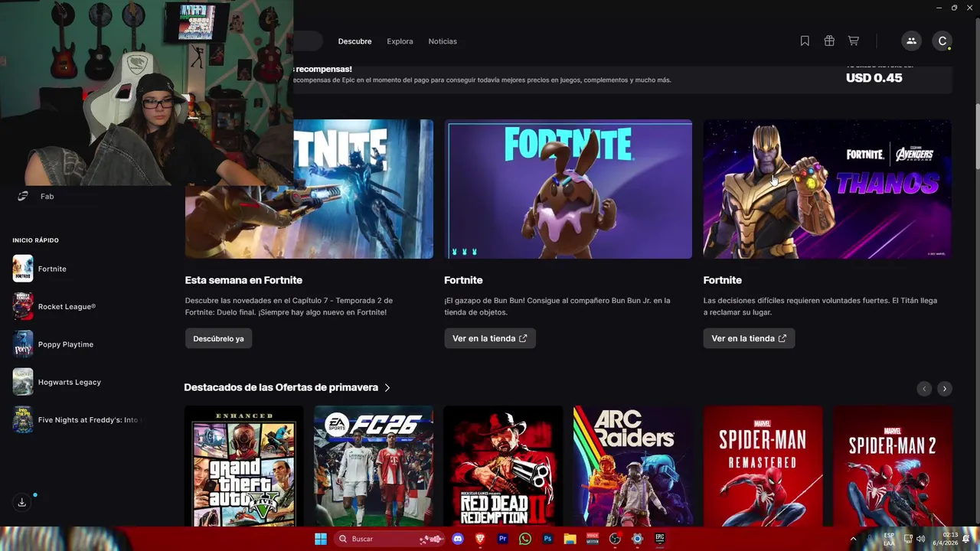The width and height of the screenshot is (980, 551).
Task: Open Brave browser from the taskbar
Action: click(480, 539)
